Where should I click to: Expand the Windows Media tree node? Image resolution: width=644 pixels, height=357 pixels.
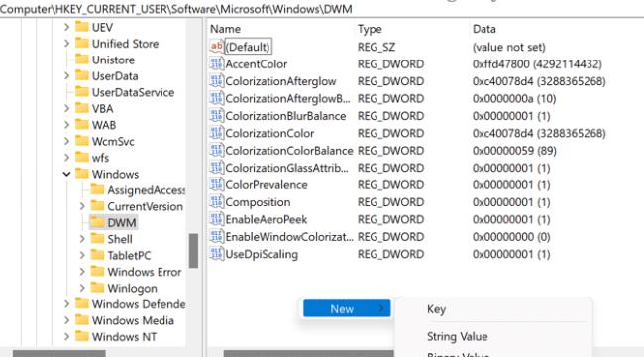(66, 320)
